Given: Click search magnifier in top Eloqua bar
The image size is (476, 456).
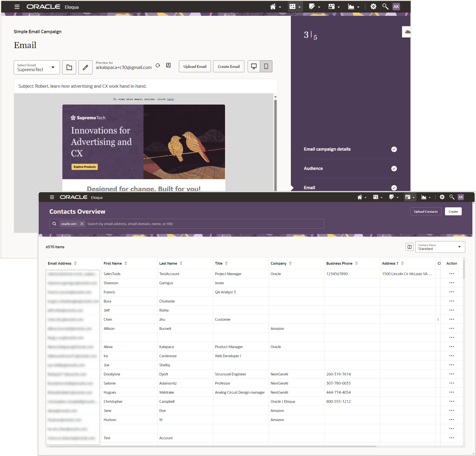Looking at the screenshot, I should tap(385, 7).
